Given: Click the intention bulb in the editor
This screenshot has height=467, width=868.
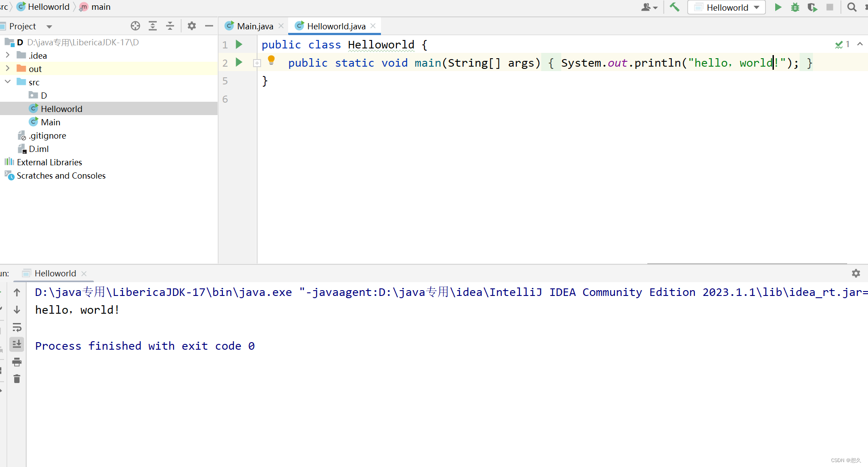Looking at the screenshot, I should (271, 60).
